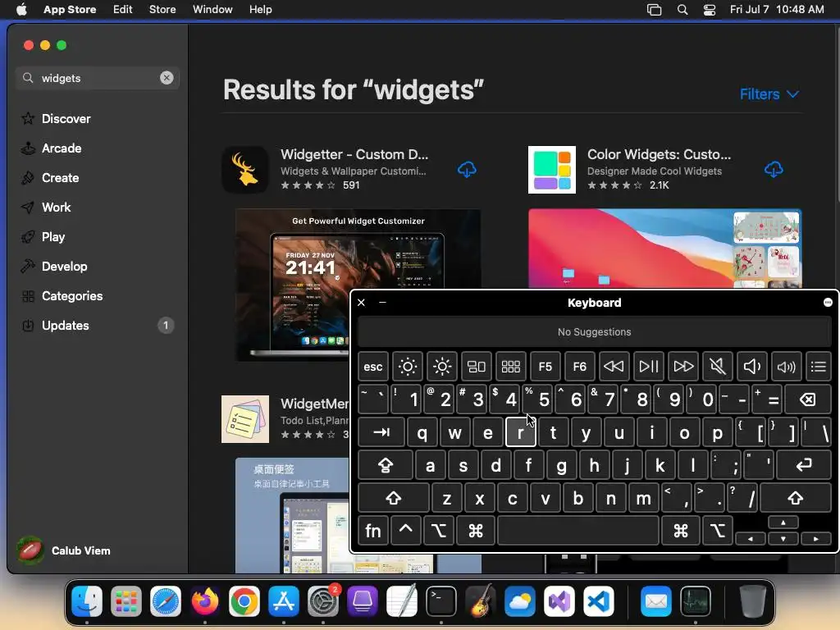Open Control Center in menu bar
Image resolution: width=840 pixels, height=630 pixels.
710,9
